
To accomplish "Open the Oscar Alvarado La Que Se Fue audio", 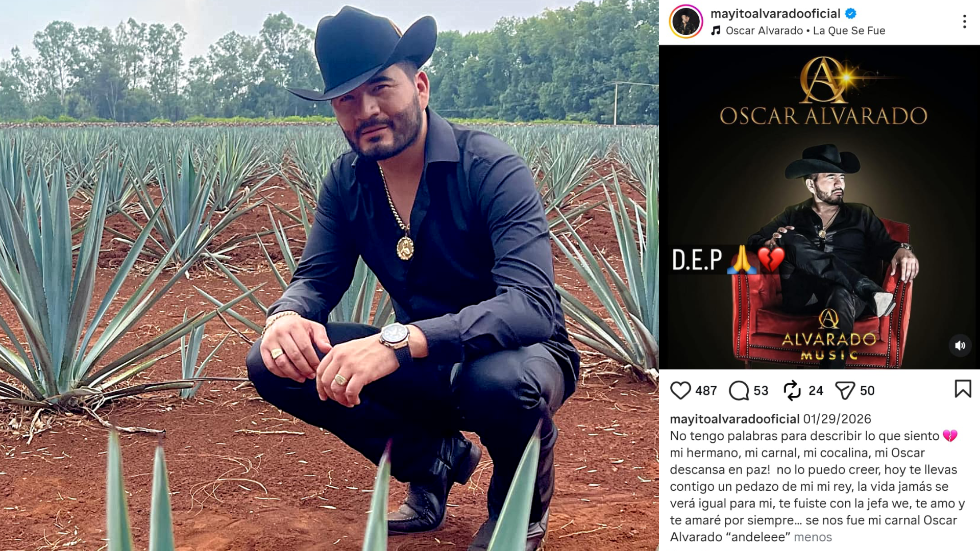I will click(805, 31).
